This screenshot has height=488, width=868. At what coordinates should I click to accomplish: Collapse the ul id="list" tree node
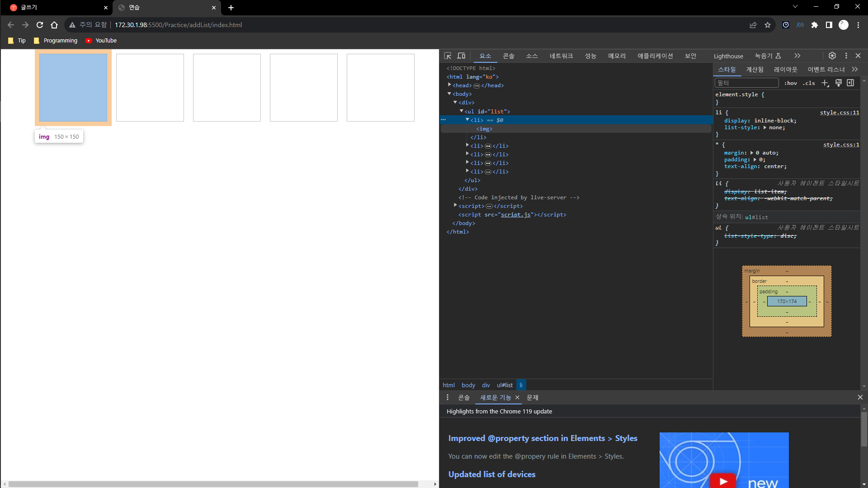[462, 111]
